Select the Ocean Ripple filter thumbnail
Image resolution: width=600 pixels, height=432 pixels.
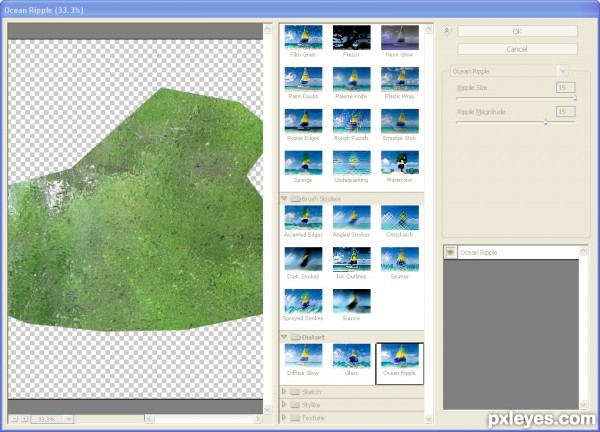pyautogui.click(x=399, y=356)
